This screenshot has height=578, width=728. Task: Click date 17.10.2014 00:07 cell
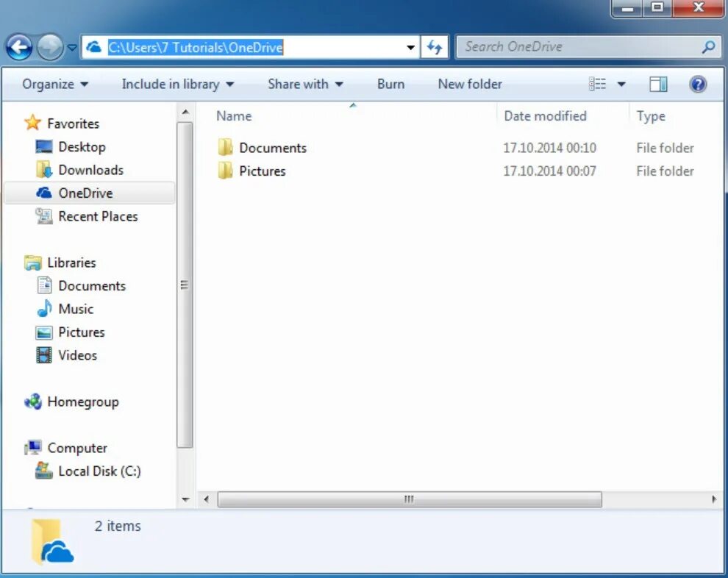(550, 171)
